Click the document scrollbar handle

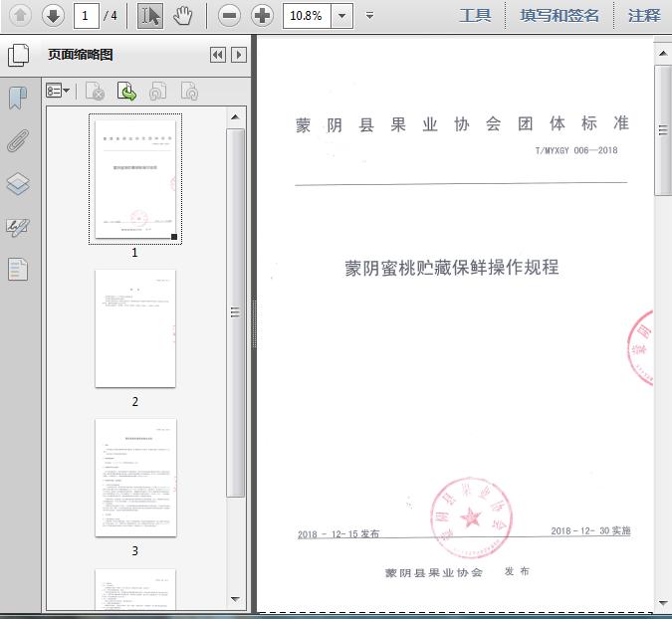point(663,130)
